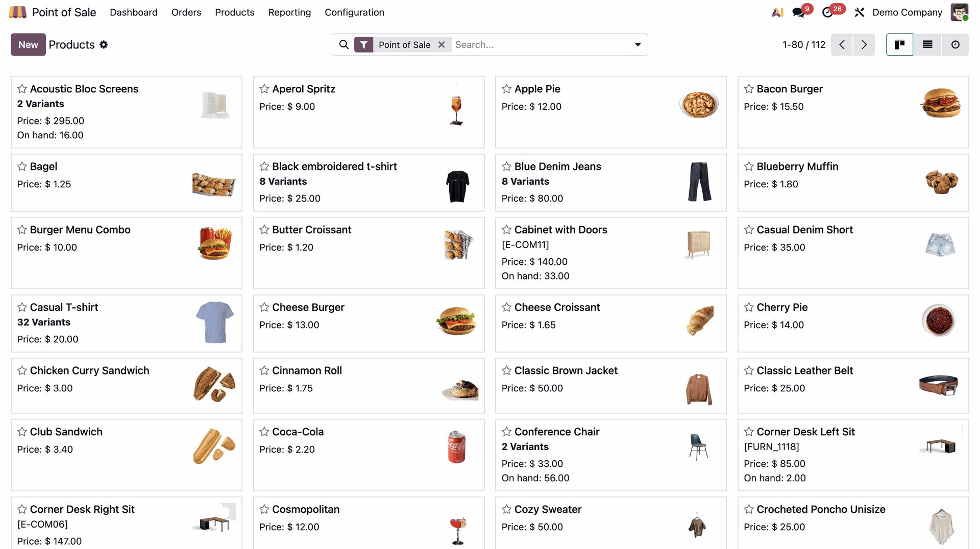Go to next page of products
Viewport: 980px width, 549px height.
864,45
